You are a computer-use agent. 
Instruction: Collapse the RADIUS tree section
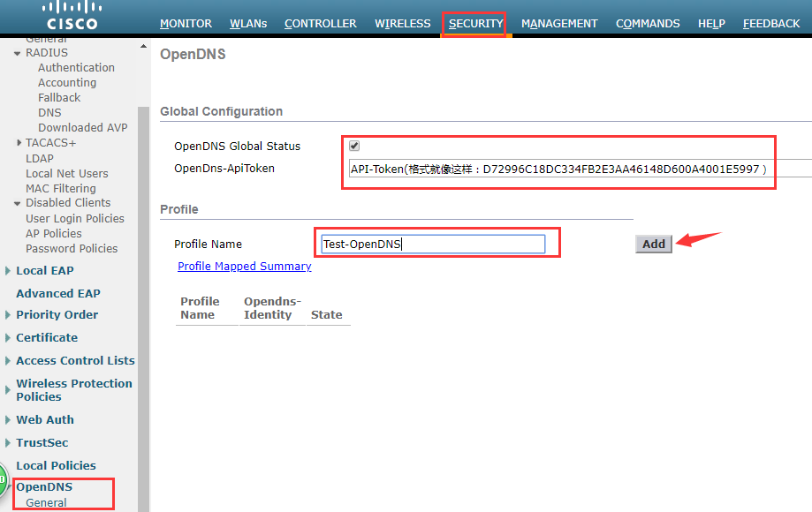(x=17, y=53)
